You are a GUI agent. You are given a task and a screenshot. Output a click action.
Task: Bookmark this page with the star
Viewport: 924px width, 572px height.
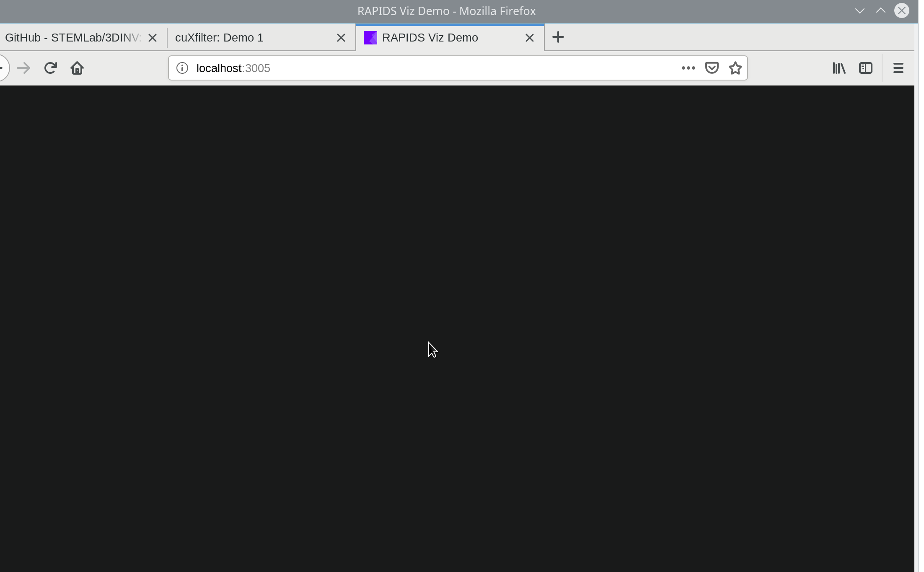click(x=735, y=68)
